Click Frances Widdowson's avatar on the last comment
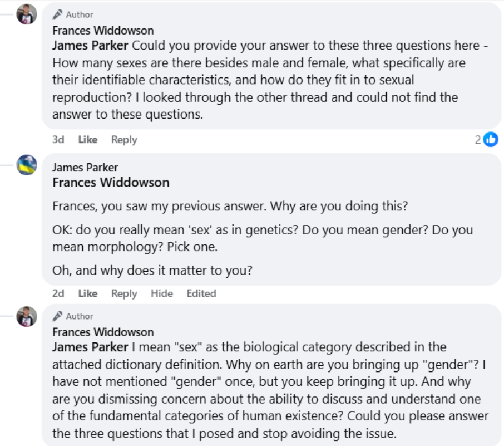This screenshot has height=446, width=504. pyautogui.click(x=27, y=316)
